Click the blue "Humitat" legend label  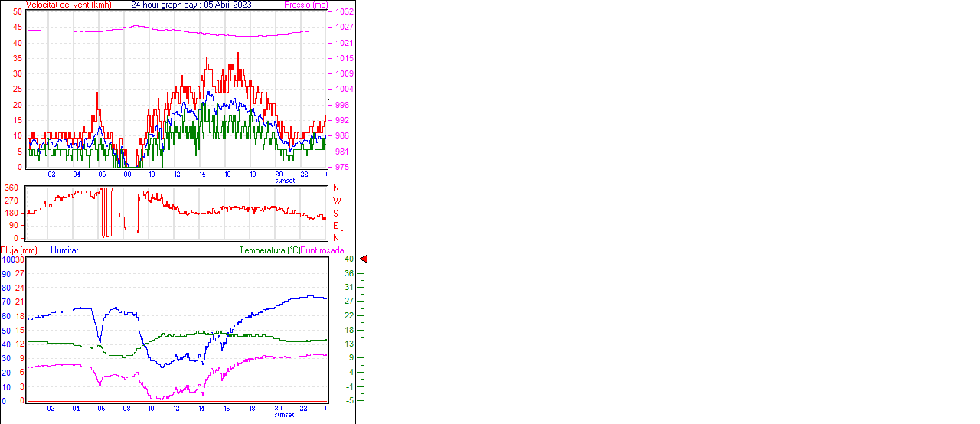pyautogui.click(x=64, y=250)
